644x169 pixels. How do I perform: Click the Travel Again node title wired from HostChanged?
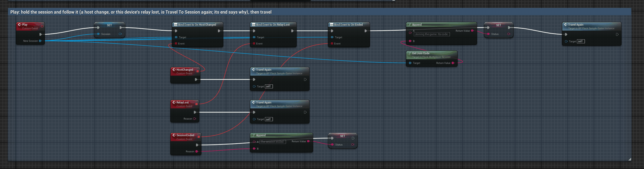(x=264, y=70)
